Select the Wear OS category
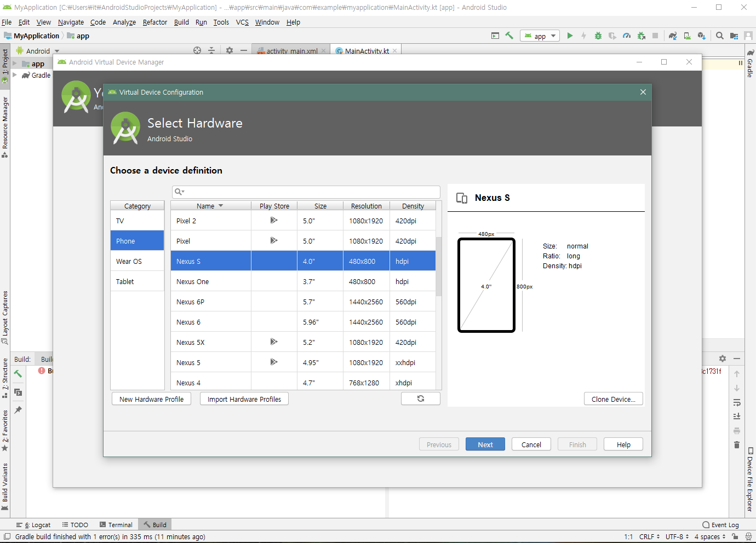 click(138, 261)
